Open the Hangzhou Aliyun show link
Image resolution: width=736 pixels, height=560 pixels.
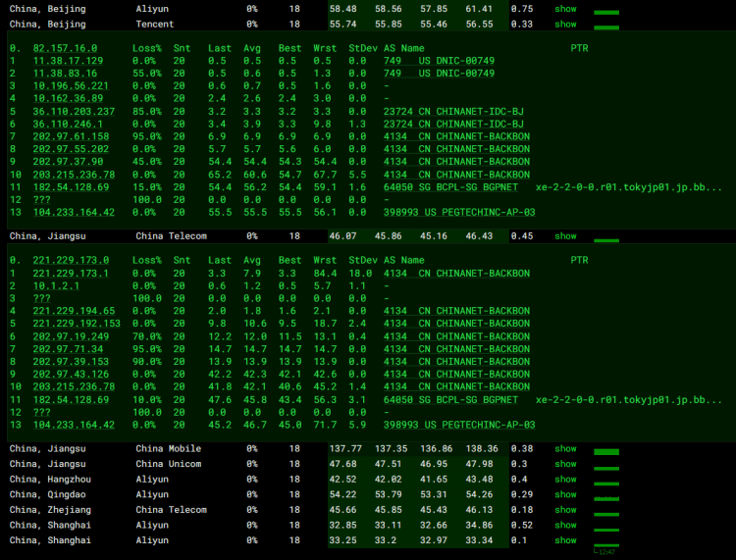click(x=565, y=479)
